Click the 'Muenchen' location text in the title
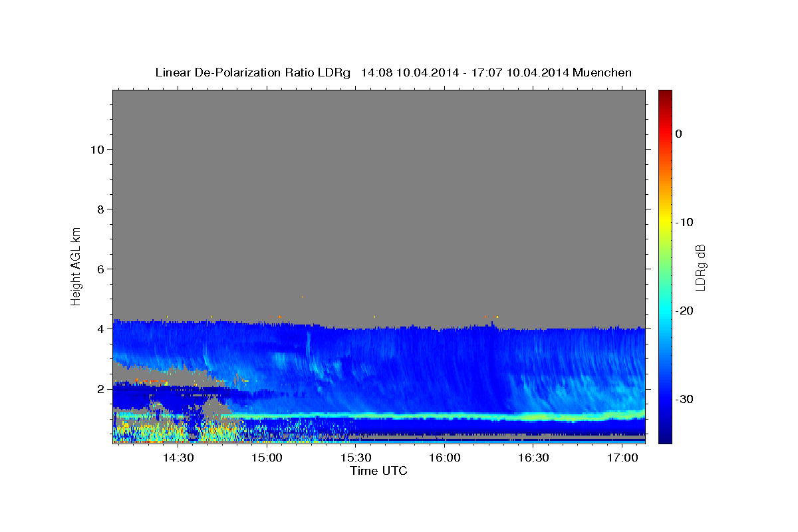Viewport: 798px width, 532px height. [x=602, y=72]
